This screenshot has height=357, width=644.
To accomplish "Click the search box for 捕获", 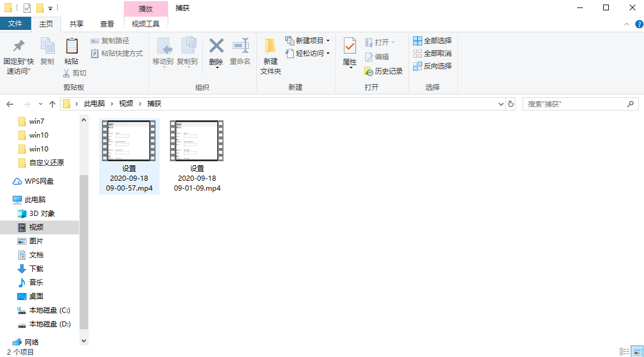I will coord(576,104).
